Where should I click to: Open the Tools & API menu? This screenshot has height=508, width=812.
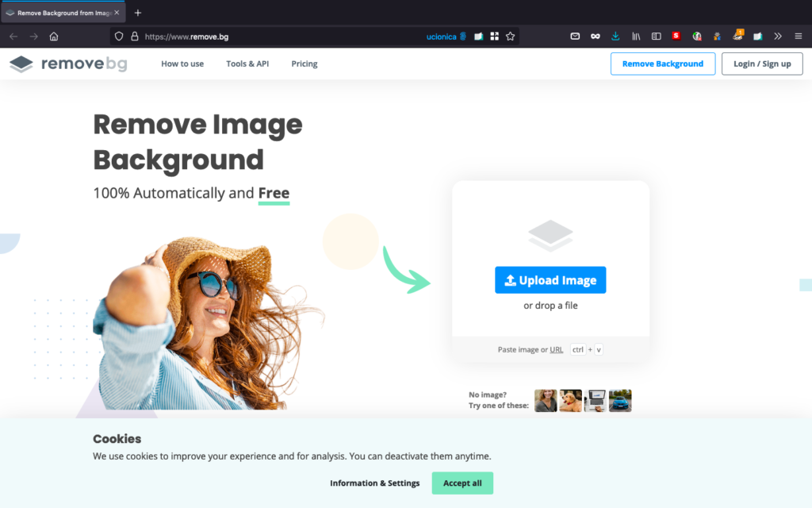click(x=247, y=64)
